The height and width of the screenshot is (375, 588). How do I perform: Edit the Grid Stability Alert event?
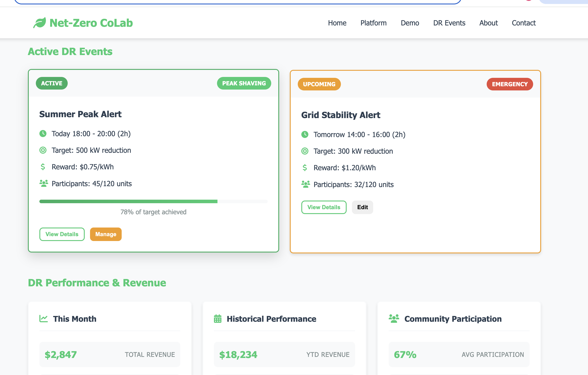362,207
